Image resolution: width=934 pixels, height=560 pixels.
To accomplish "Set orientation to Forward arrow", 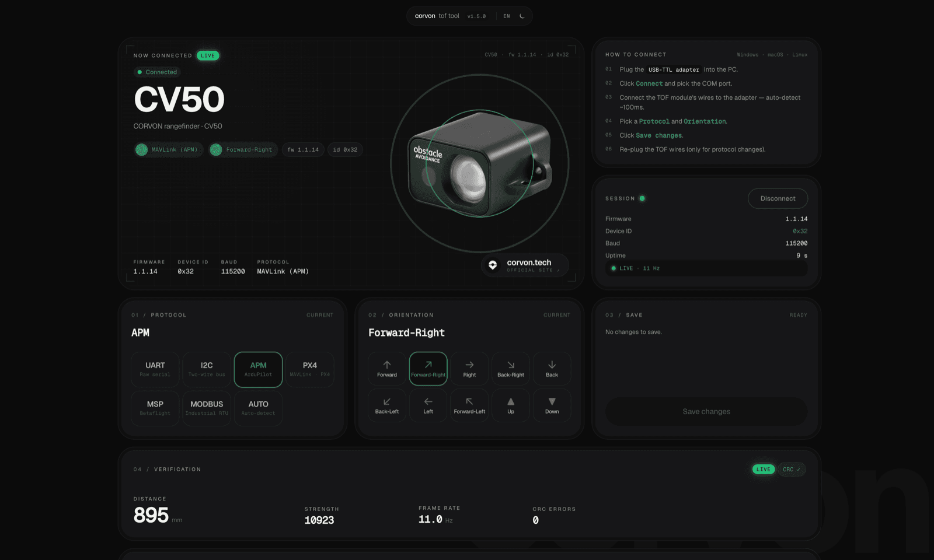I will [x=387, y=369].
